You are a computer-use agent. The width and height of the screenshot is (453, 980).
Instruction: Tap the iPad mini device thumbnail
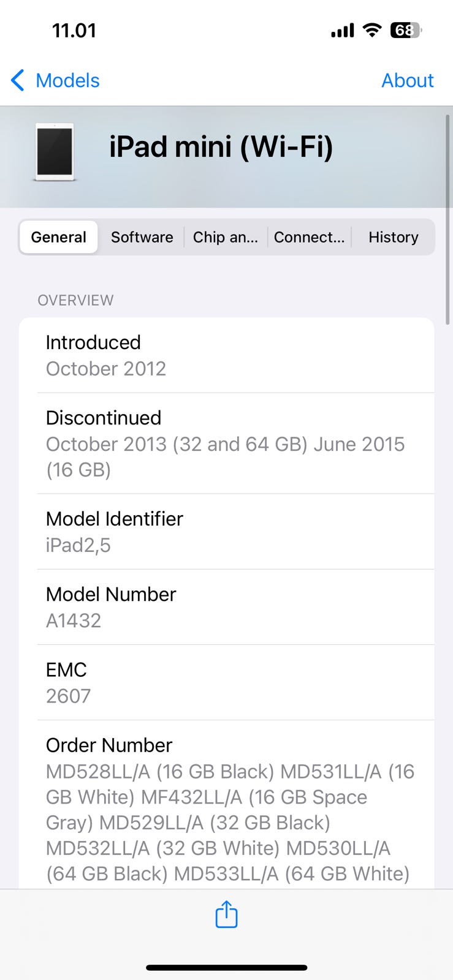(55, 152)
